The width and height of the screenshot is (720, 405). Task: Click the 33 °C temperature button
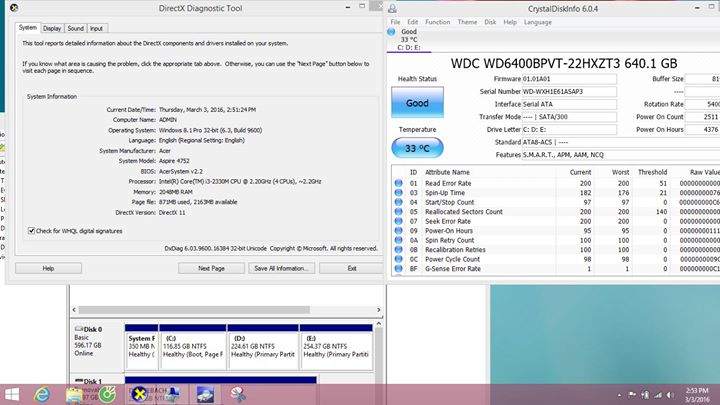[417, 148]
